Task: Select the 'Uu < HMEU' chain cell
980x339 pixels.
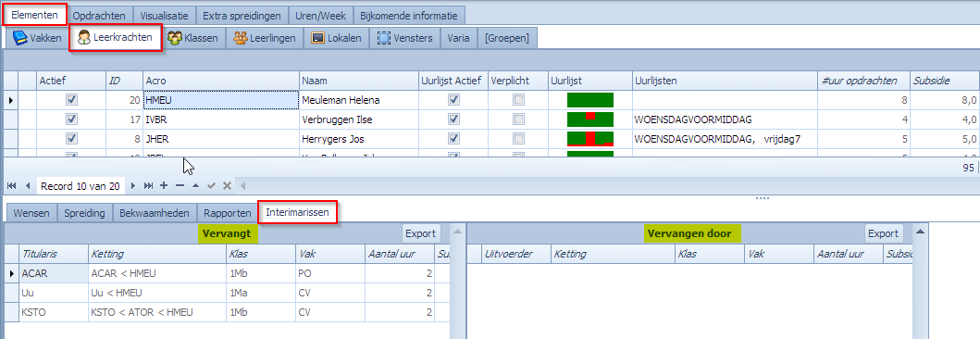Action: tap(157, 293)
